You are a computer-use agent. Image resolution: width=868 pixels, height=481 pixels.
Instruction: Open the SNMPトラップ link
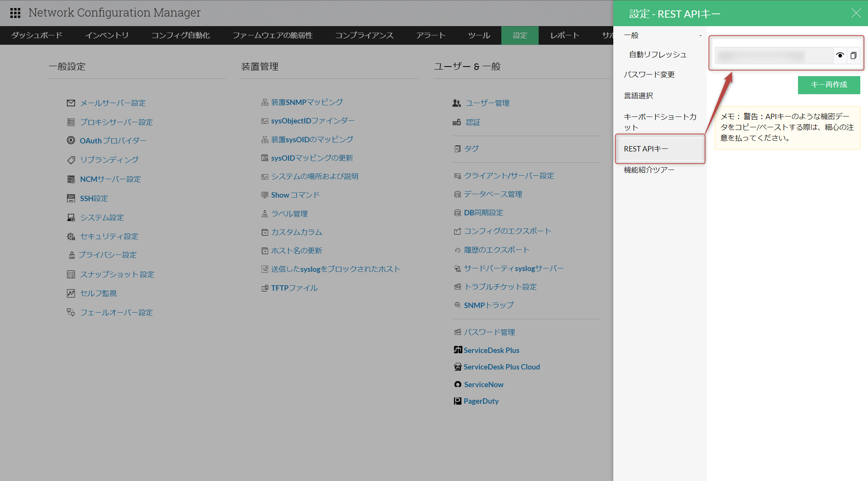489,305
